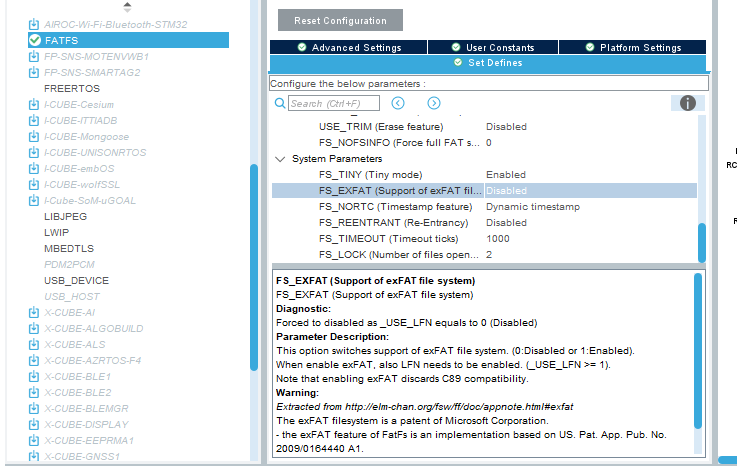This screenshot has height=469, width=737.
Task: Click download icon beside X-CUBE-BLE1
Action: [34, 376]
